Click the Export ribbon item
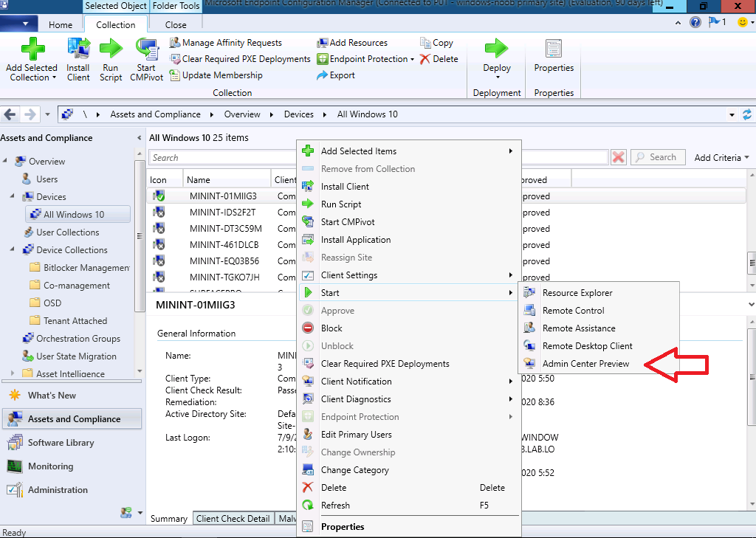The image size is (756, 538). pos(336,75)
